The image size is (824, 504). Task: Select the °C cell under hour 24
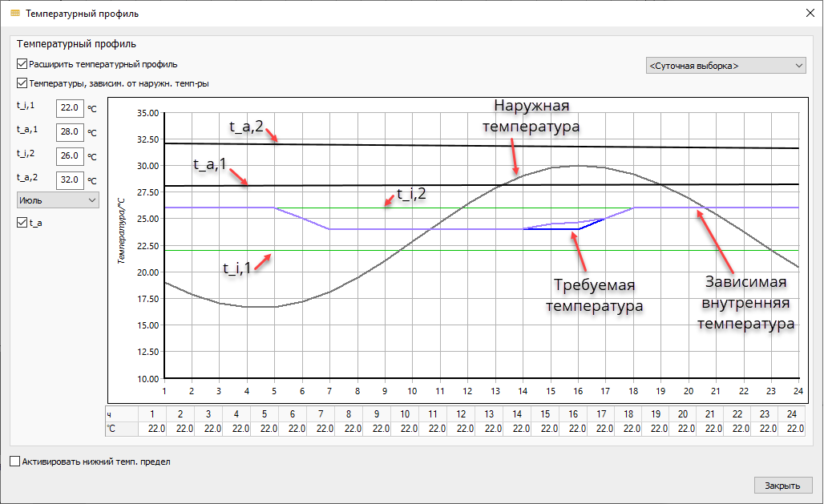coord(793,429)
